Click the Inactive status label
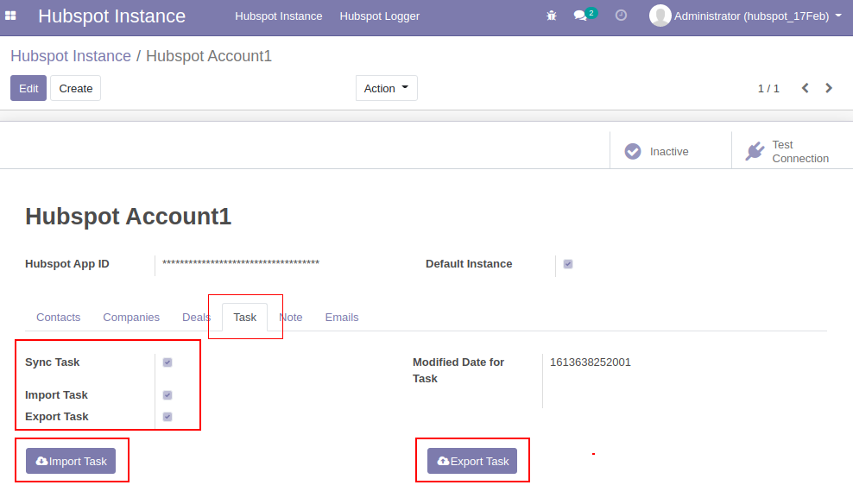 click(x=669, y=152)
